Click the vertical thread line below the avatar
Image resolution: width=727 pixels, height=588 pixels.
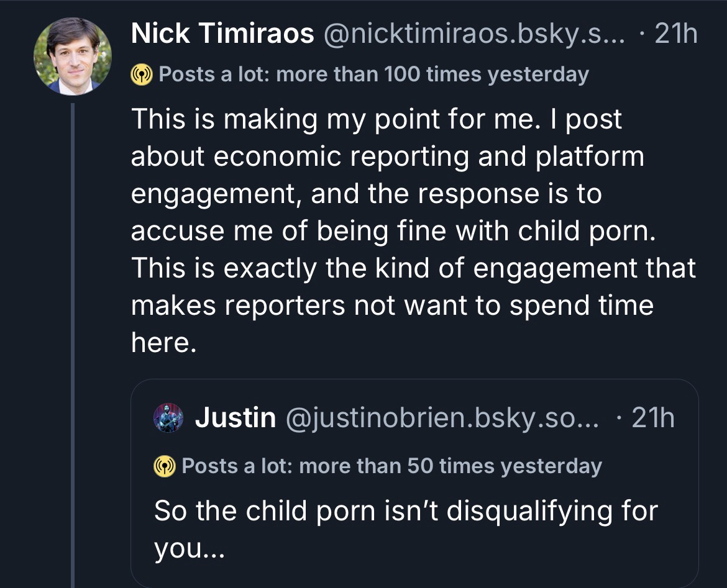pos(73,341)
